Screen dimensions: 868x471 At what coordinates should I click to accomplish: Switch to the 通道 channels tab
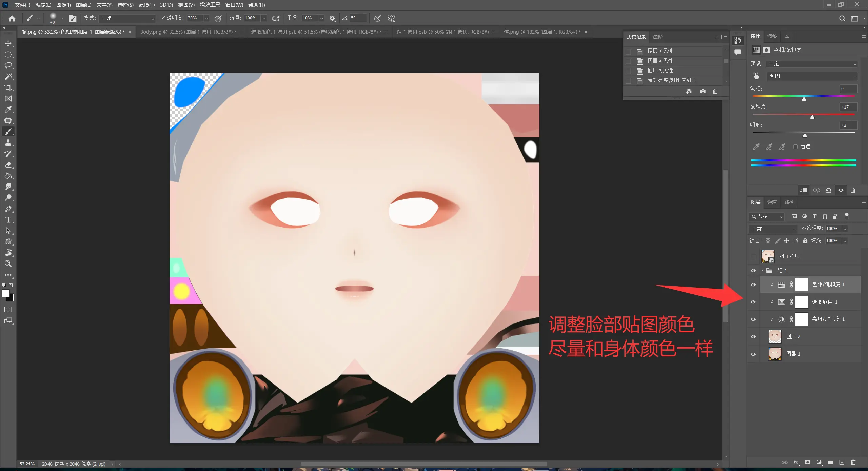[x=772, y=202]
